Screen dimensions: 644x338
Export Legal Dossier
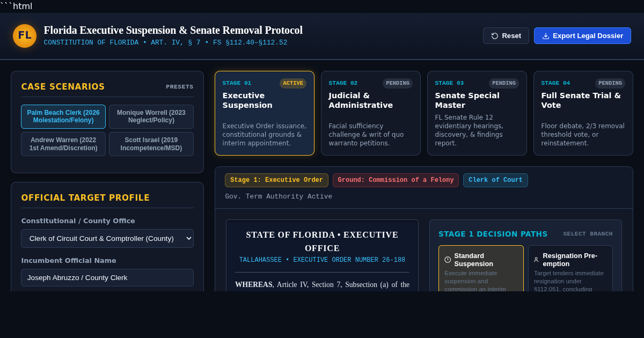pos(582,36)
